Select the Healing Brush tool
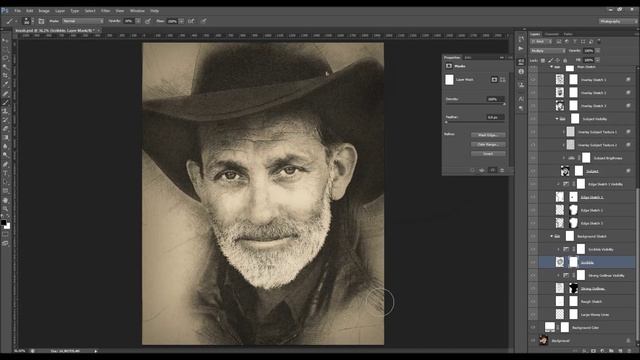The width and height of the screenshot is (640, 360). tap(5, 93)
